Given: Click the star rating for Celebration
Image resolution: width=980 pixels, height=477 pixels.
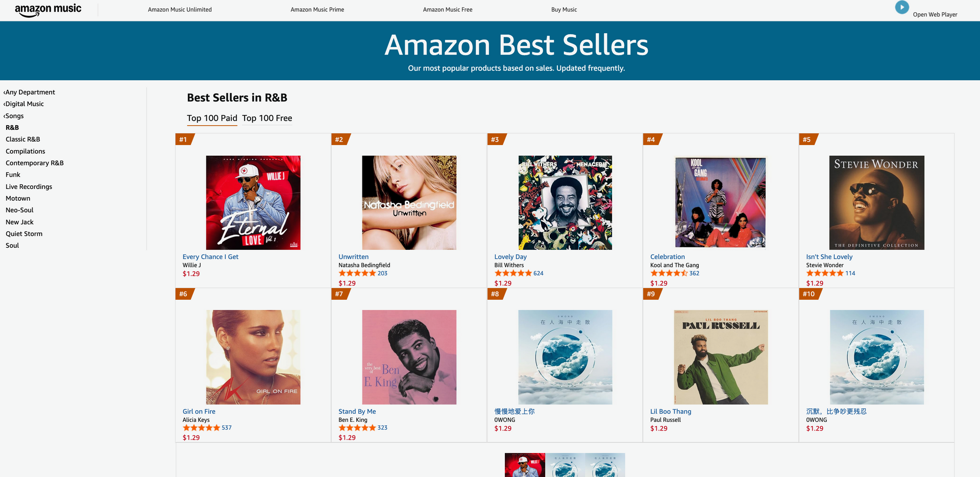Looking at the screenshot, I should pos(669,274).
